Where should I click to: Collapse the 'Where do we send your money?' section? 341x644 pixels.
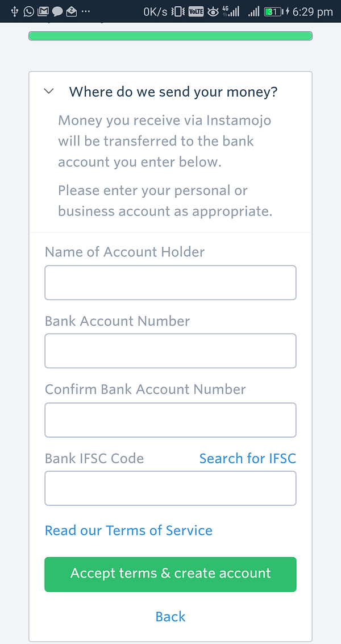(49, 92)
